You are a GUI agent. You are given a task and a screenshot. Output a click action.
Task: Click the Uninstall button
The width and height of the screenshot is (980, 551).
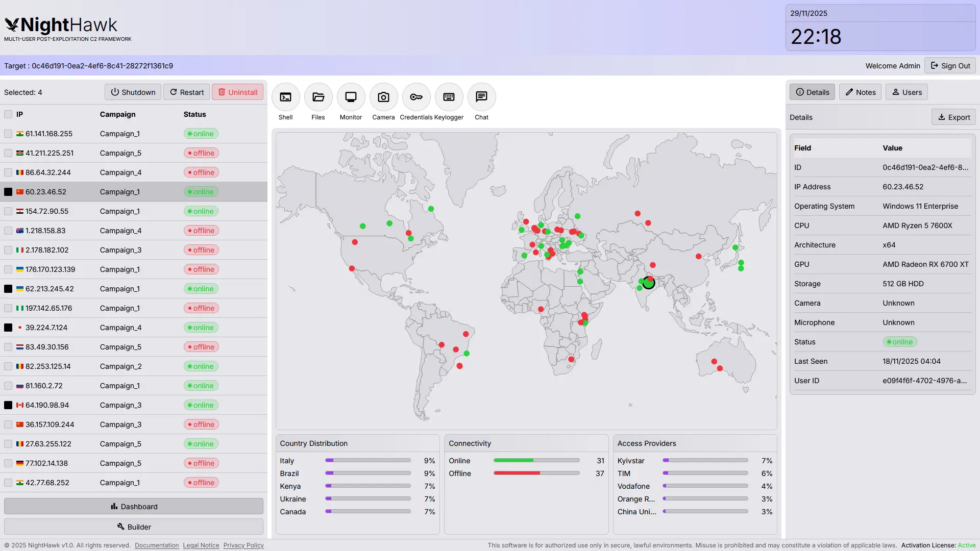(x=237, y=92)
